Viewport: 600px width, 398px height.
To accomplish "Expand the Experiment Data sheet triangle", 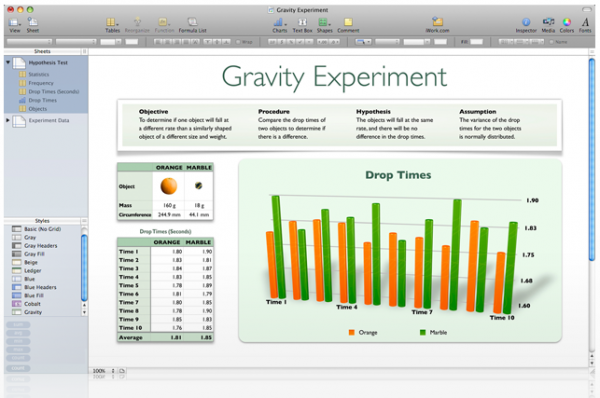I will tap(8, 120).
